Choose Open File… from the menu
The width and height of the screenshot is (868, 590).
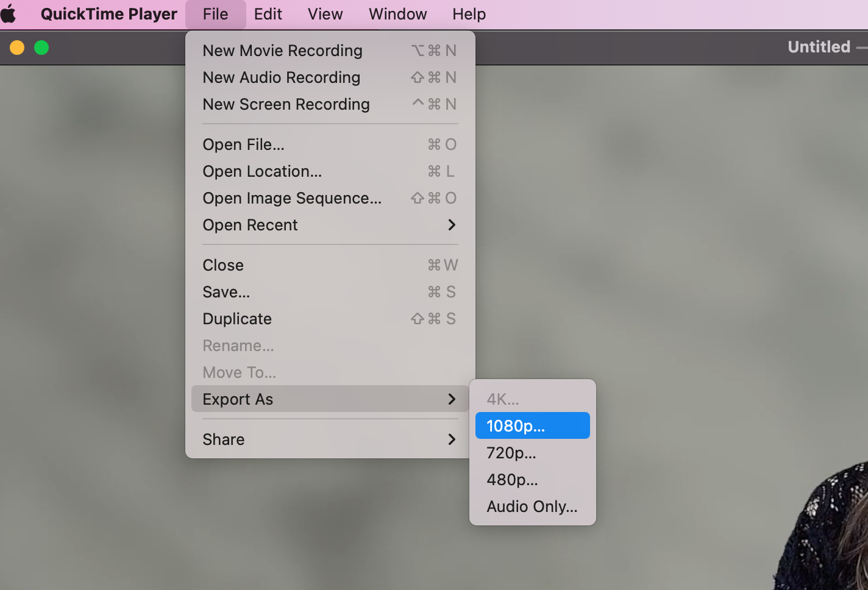point(243,144)
